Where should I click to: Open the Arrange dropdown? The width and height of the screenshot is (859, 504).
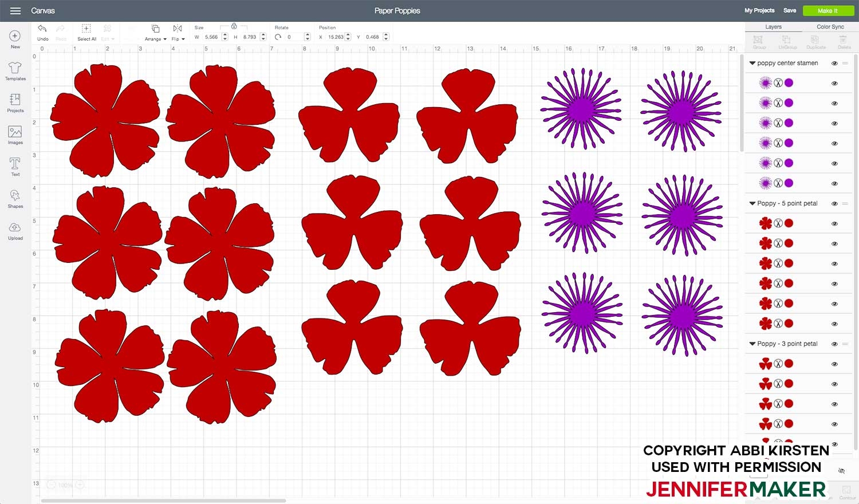click(155, 32)
